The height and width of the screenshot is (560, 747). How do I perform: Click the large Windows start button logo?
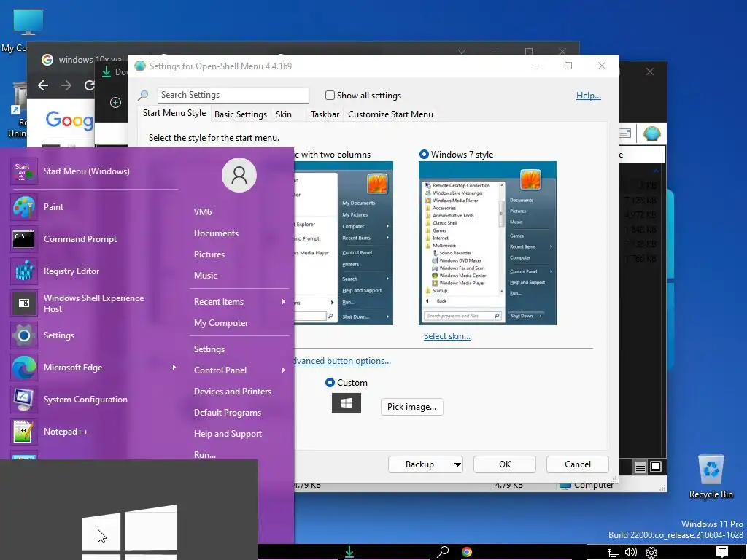[129, 532]
